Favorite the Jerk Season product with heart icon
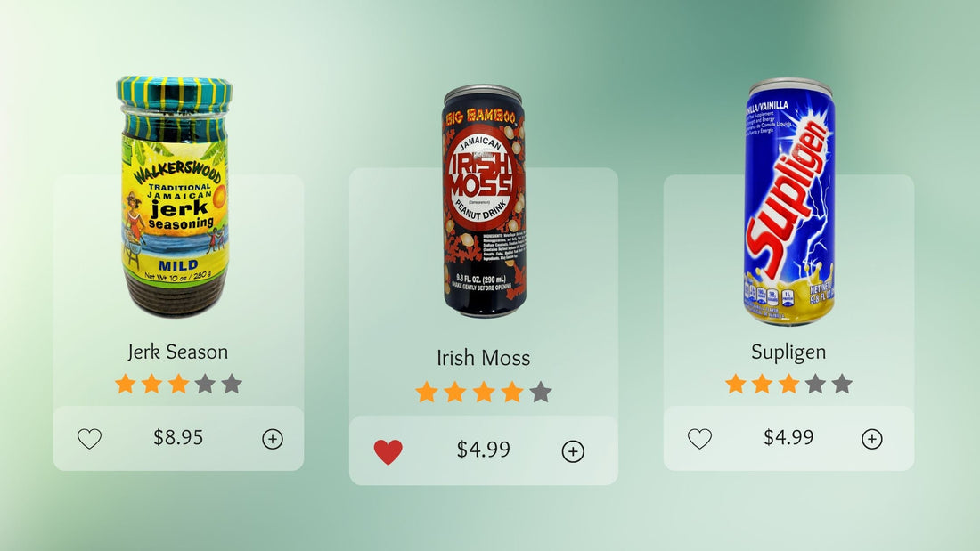Viewport: 980px width, 551px height. point(89,439)
